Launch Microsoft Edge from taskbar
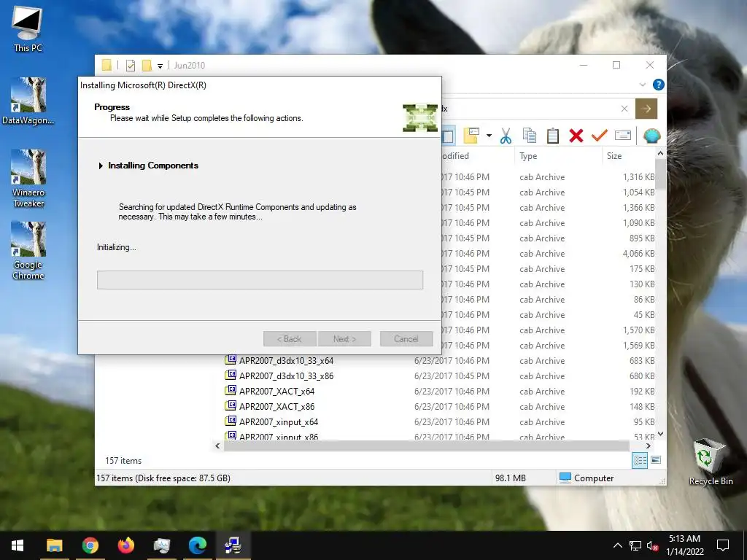The height and width of the screenshot is (560, 747). [x=197, y=545]
